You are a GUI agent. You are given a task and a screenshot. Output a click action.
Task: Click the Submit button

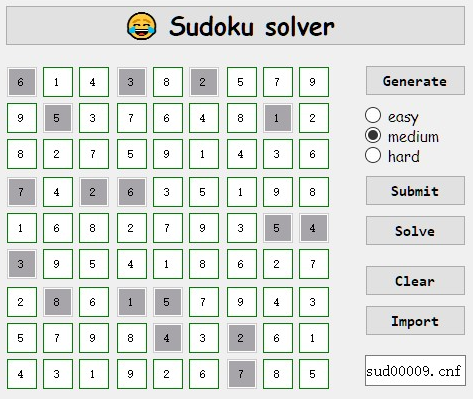415,191
